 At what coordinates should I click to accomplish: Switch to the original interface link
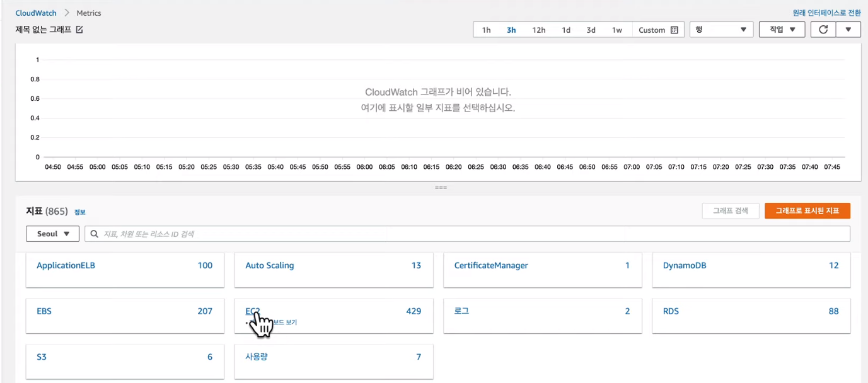pos(826,13)
